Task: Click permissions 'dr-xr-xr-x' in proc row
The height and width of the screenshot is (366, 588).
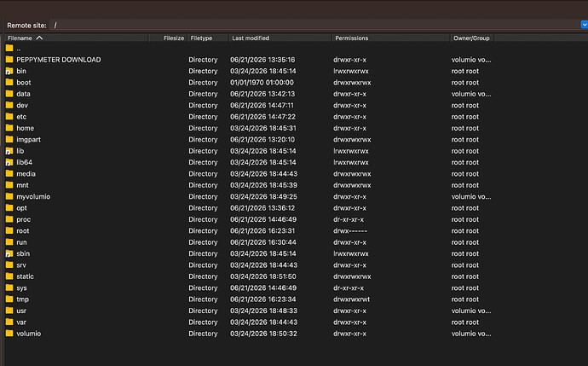Action: coord(349,219)
